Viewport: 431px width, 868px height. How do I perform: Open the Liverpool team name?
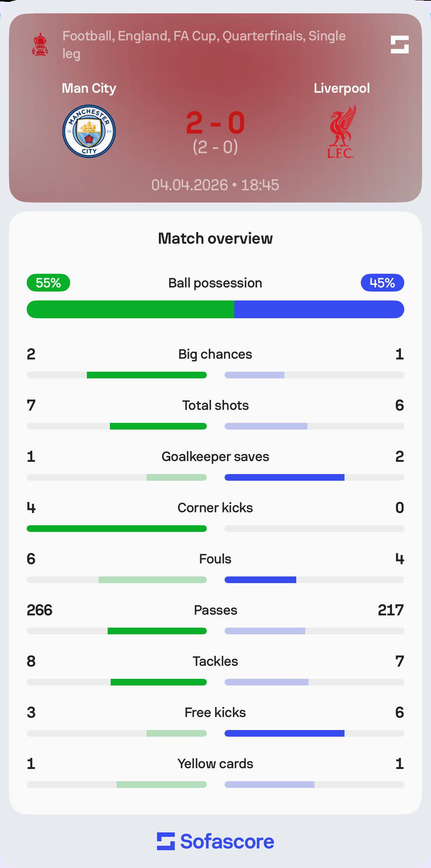[342, 88]
